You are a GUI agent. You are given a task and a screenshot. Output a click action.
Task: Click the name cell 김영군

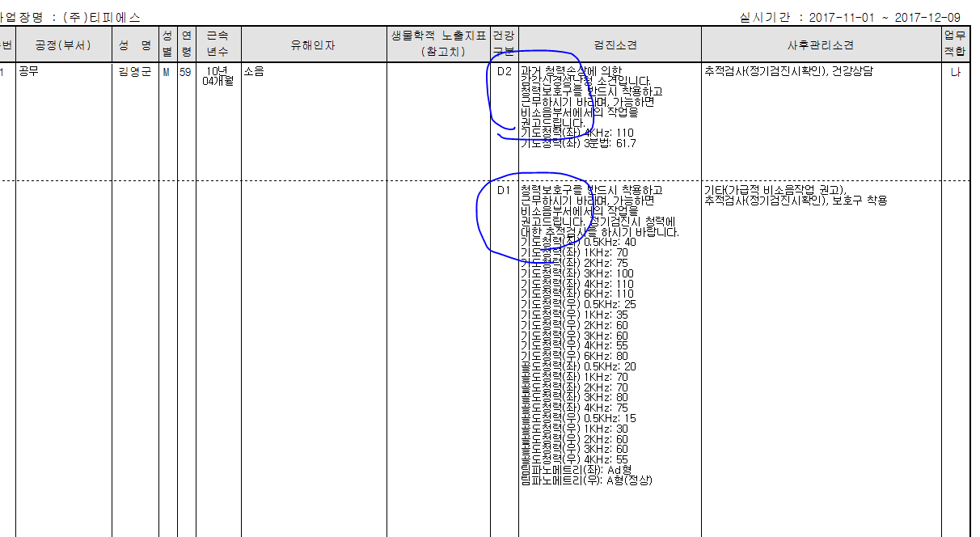[135, 71]
